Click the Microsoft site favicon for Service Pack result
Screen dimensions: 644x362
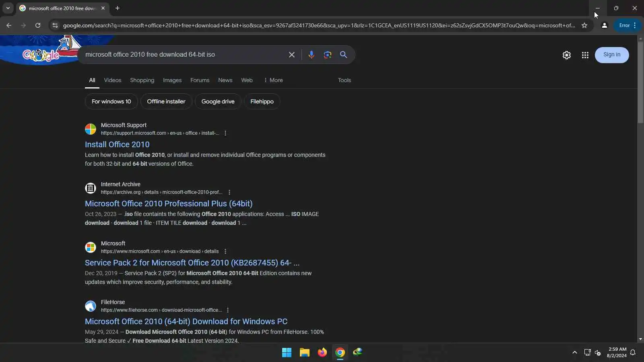[91, 247]
